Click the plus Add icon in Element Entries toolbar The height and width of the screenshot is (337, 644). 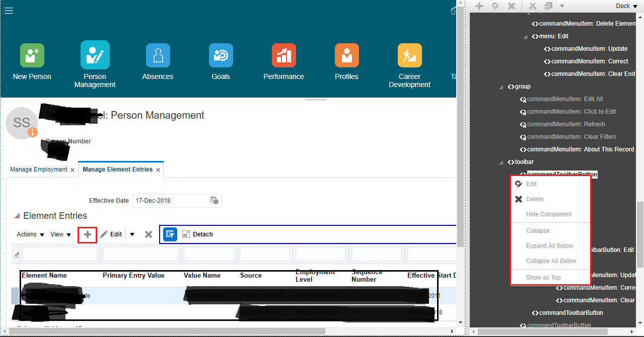(x=88, y=234)
